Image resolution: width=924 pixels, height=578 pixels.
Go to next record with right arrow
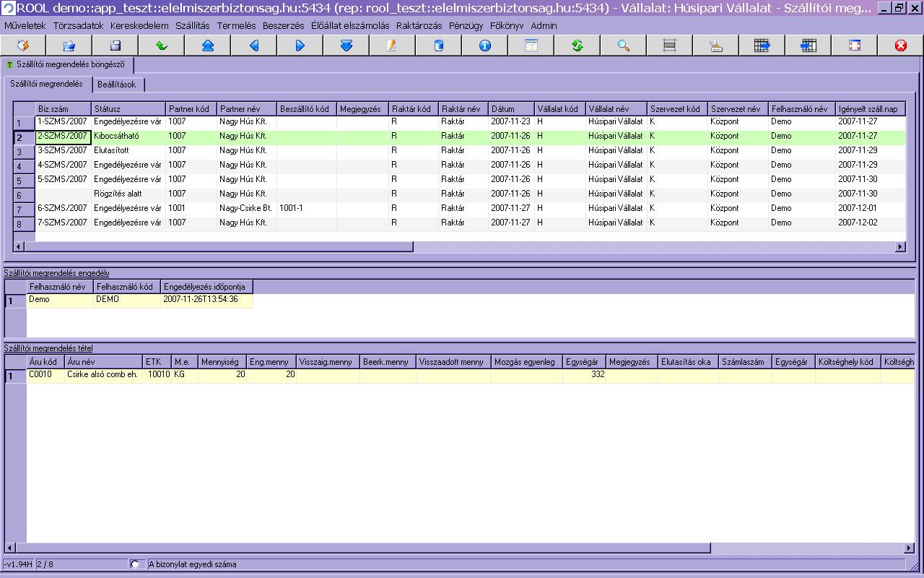pos(300,46)
